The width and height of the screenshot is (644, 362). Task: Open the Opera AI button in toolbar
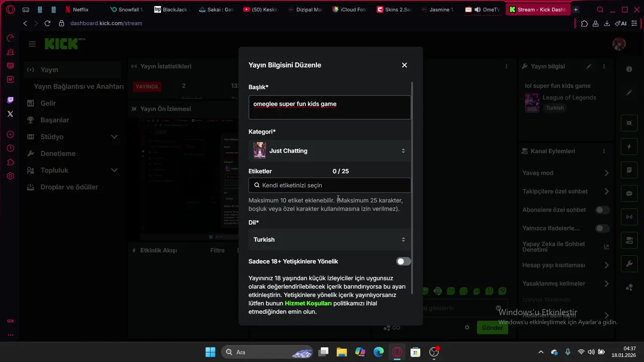(x=620, y=23)
